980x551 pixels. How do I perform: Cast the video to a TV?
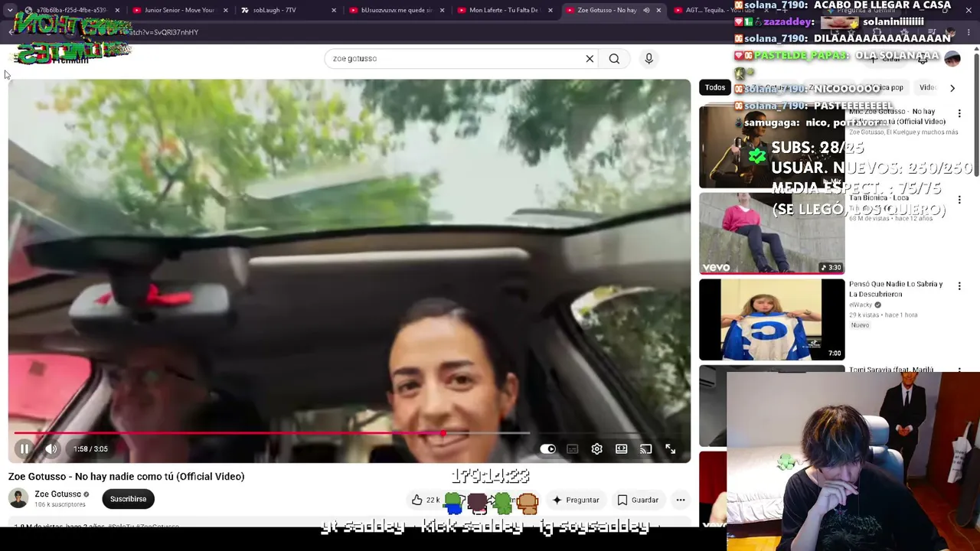coord(646,449)
